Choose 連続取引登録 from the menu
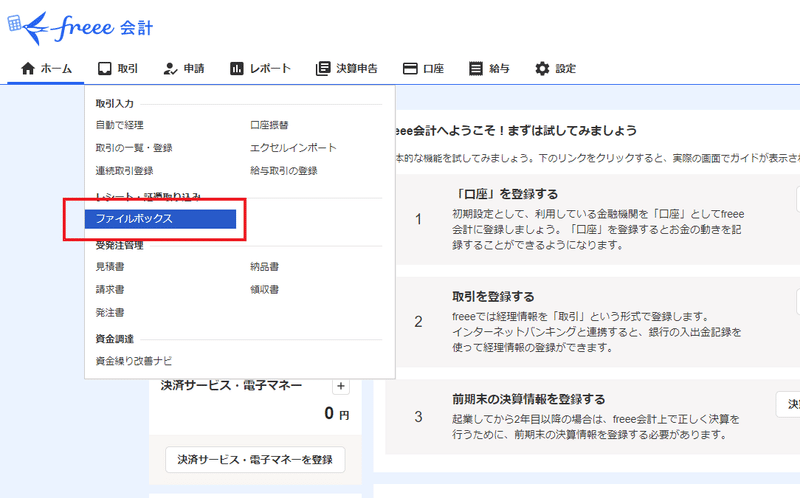 [x=124, y=171]
